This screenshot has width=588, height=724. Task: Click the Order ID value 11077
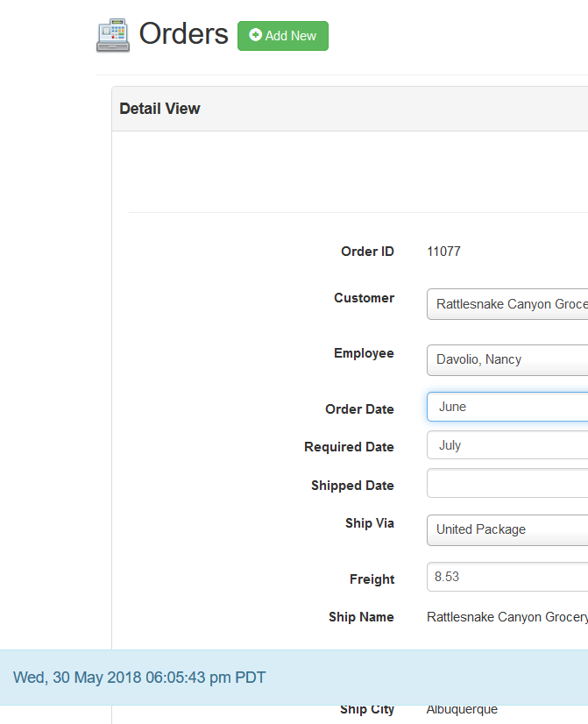443,252
